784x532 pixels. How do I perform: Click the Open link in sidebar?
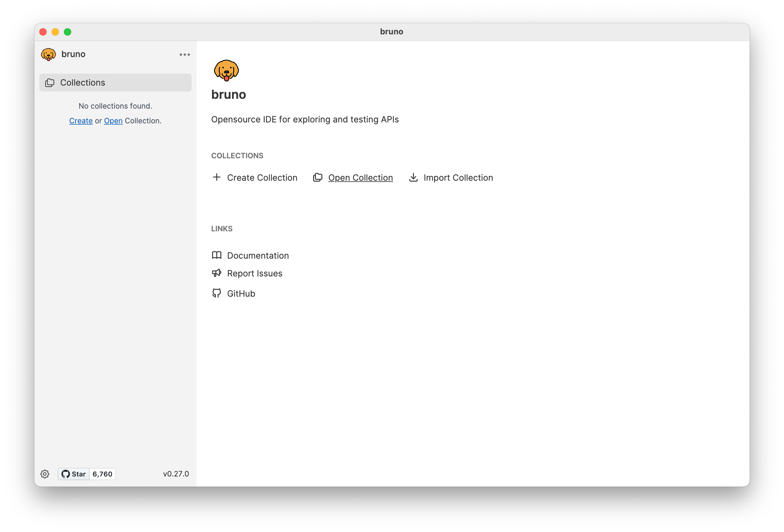point(113,121)
